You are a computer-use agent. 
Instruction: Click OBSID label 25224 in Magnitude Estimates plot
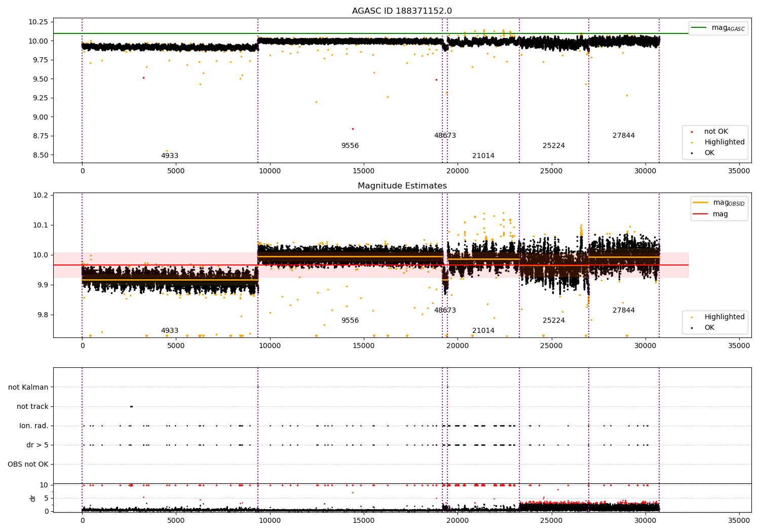(x=554, y=321)
